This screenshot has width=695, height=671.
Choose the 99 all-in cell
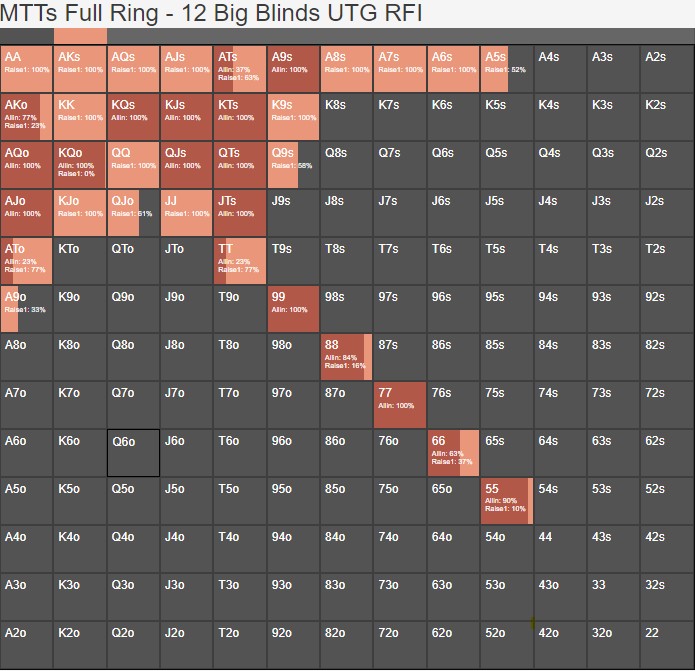tap(293, 309)
